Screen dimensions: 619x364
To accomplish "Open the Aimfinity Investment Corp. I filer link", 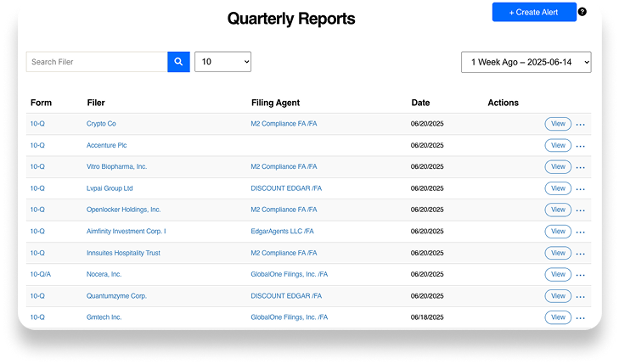I will coord(126,231).
